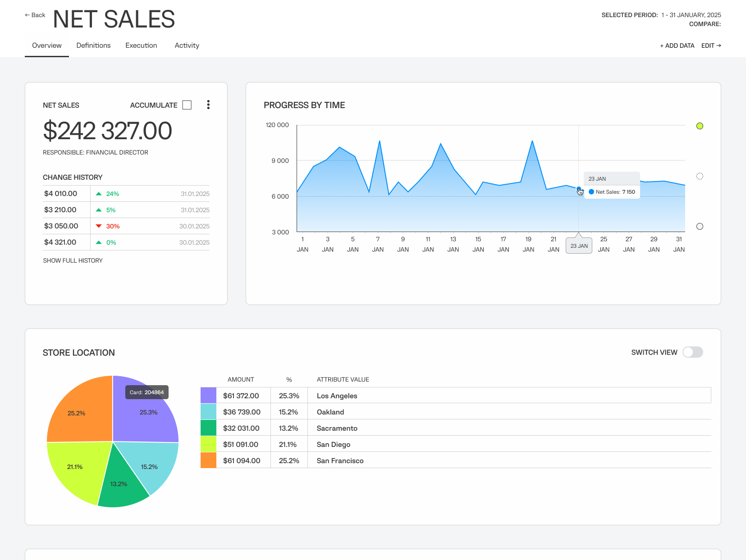746x560 pixels.
Task: Switch to the Definitions tab
Action: tap(93, 46)
